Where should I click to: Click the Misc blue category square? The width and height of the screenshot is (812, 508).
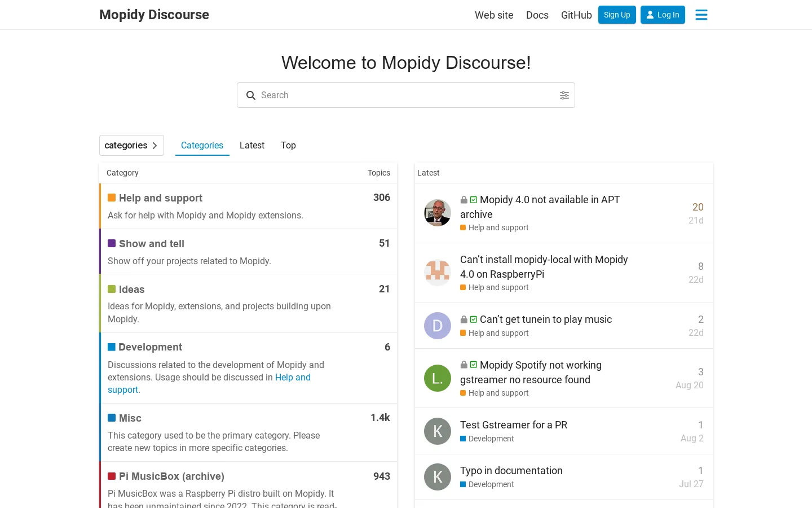tap(112, 418)
